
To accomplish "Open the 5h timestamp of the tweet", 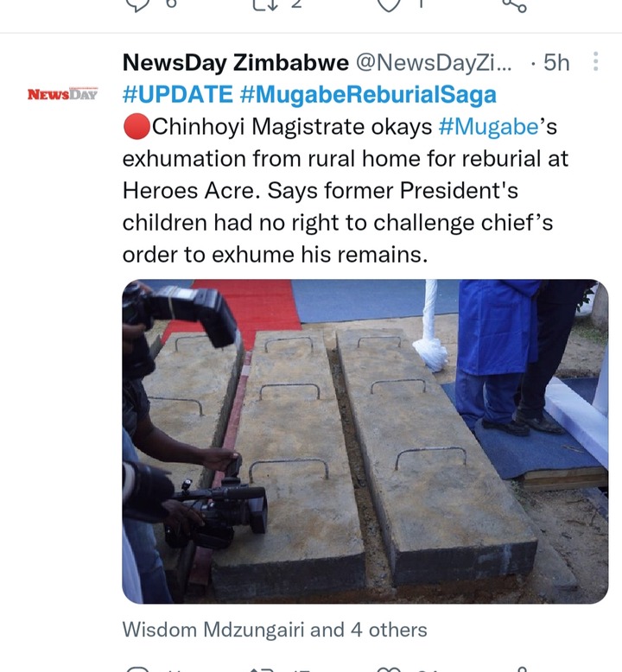I will tap(556, 62).
